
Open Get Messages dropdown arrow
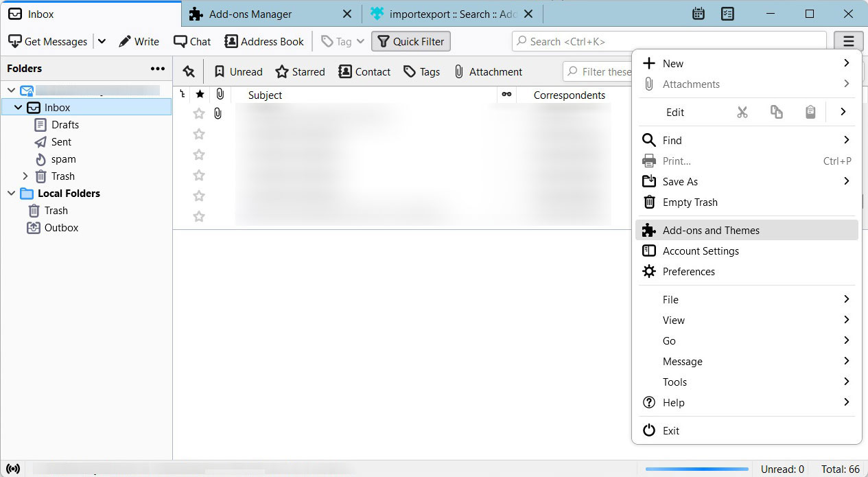[x=102, y=41]
